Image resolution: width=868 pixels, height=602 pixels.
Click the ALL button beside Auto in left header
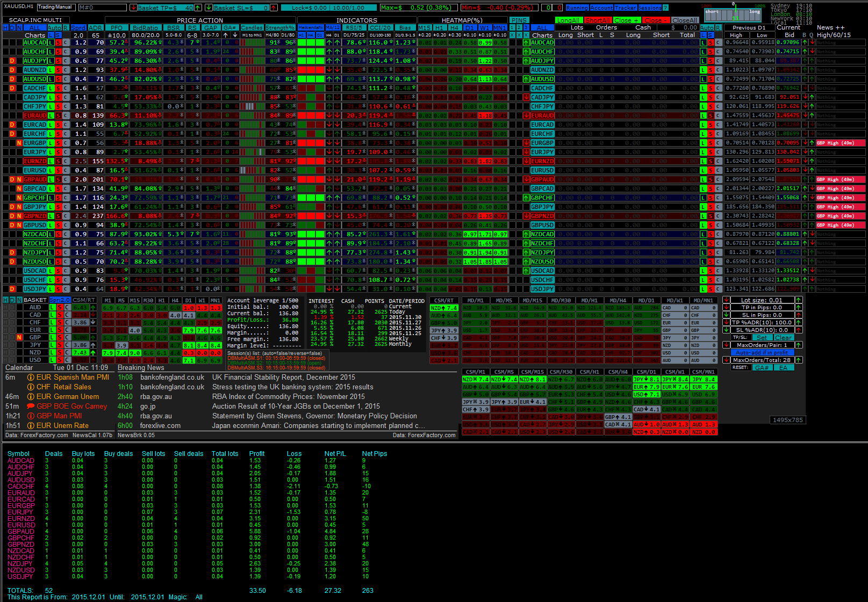click(x=35, y=27)
